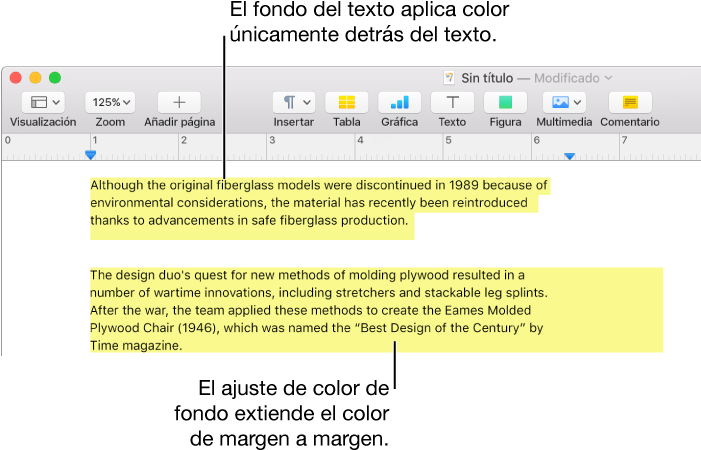Viewport: 701px width, 450px height.
Task: Click the Sin título document title
Action: 487,78
